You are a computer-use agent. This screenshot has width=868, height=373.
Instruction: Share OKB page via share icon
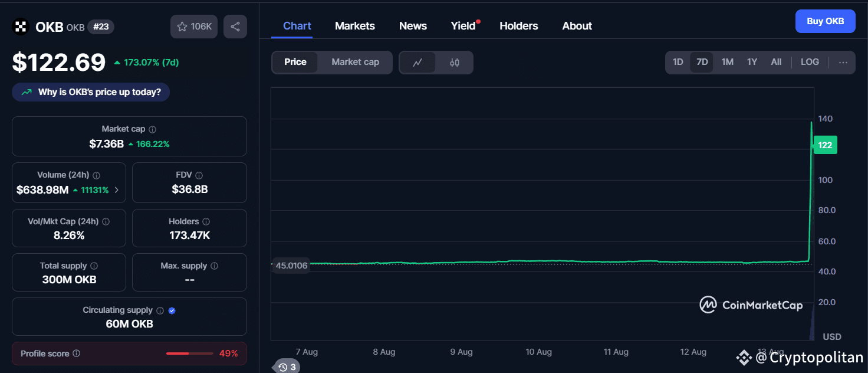235,27
